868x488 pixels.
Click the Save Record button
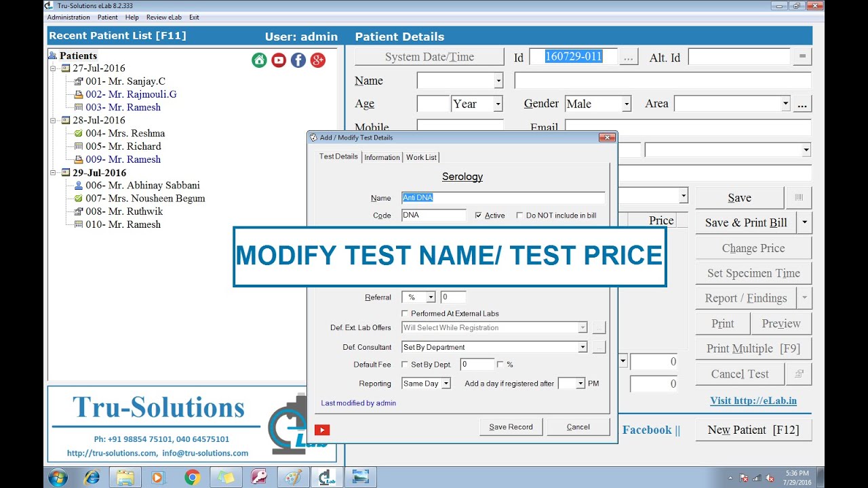(511, 427)
